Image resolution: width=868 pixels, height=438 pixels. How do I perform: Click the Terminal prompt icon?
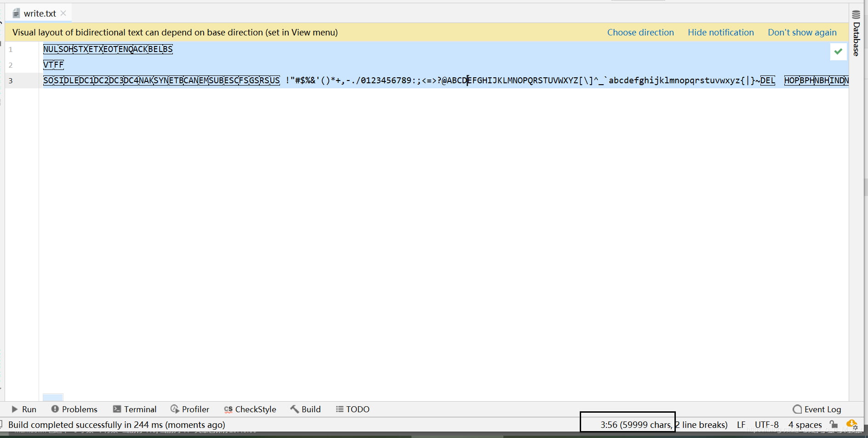tap(117, 409)
